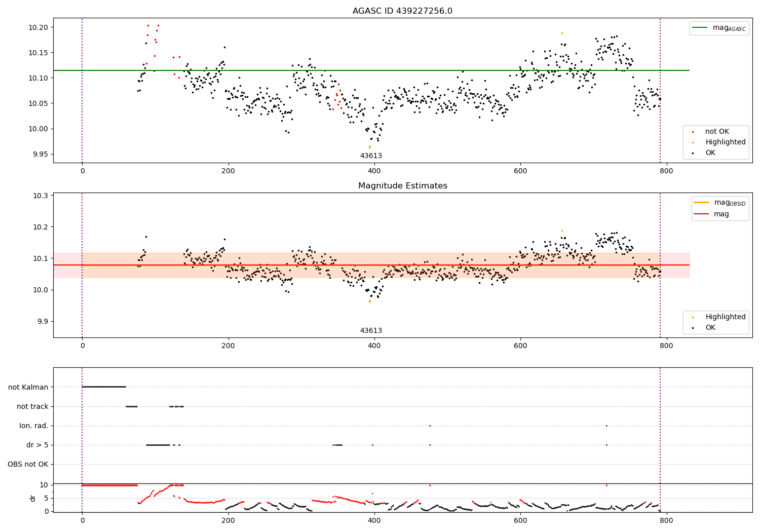760x532 pixels.
Task: Click the 'not track' row label
Action: click(32, 406)
